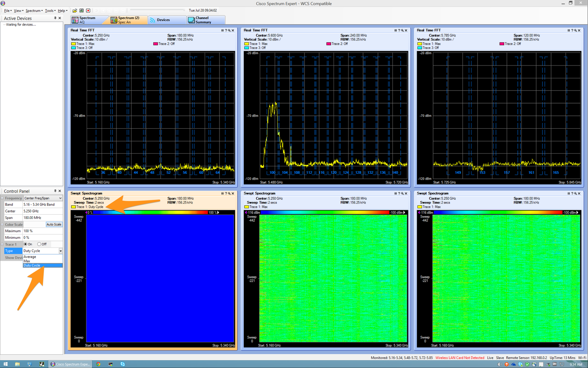Open help for the bottom-right Swept Spectrogram
The width and height of the screenshot is (588, 368).
(x=572, y=193)
